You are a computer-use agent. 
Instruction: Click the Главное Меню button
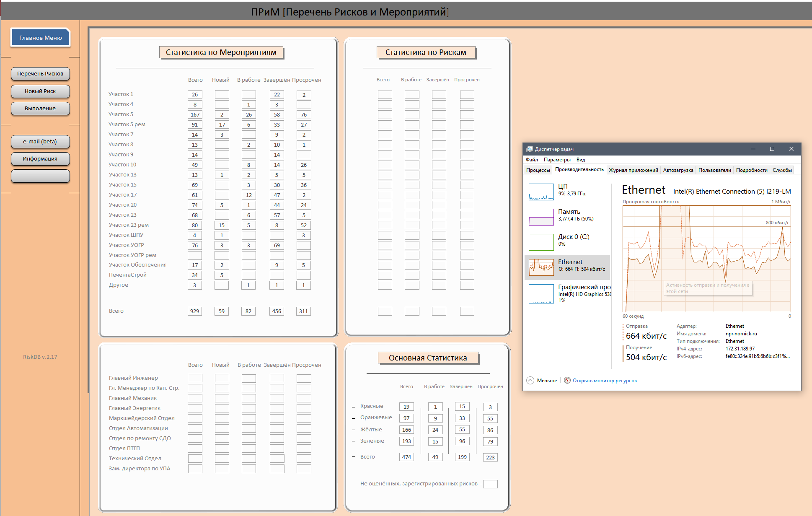tap(40, 38)
